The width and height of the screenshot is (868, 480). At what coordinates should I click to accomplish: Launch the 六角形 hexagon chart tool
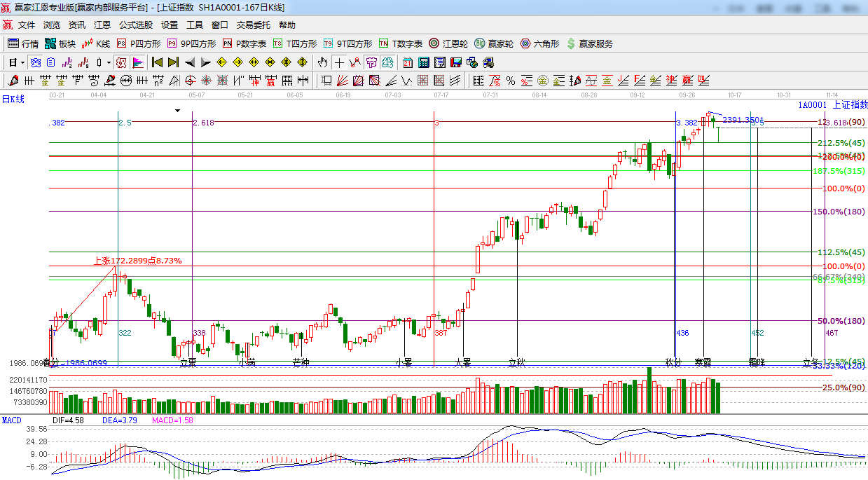(x=539, y=43)
